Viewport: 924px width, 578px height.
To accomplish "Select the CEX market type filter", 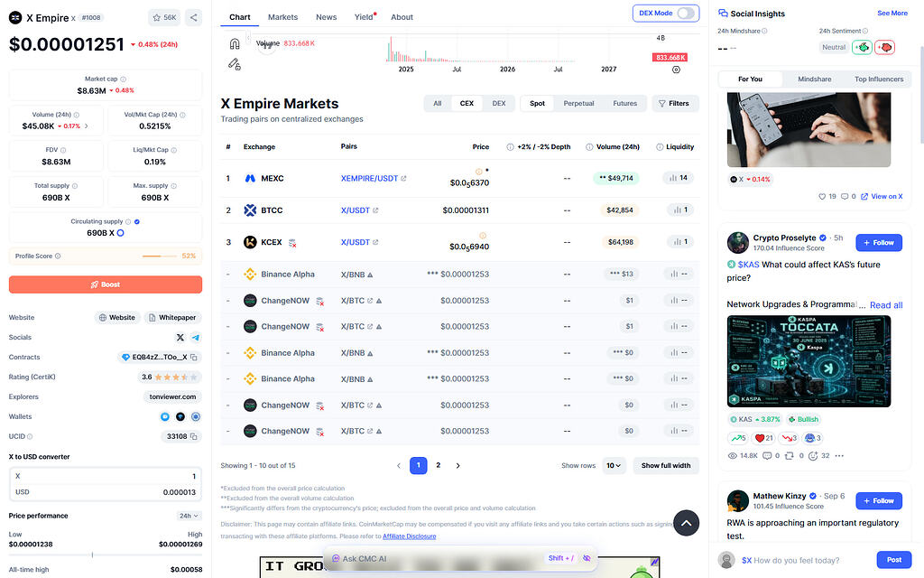I will [x=467, y=103].
